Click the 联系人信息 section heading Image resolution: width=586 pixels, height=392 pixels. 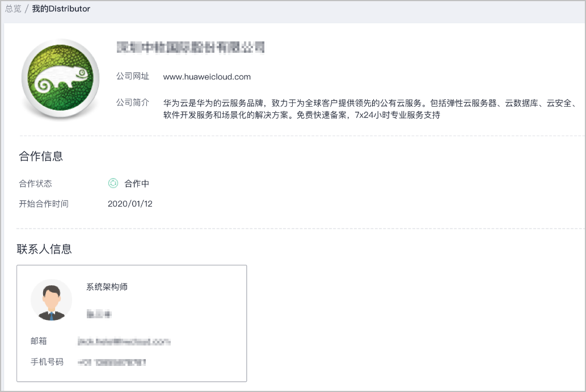[x=44, y=249]
